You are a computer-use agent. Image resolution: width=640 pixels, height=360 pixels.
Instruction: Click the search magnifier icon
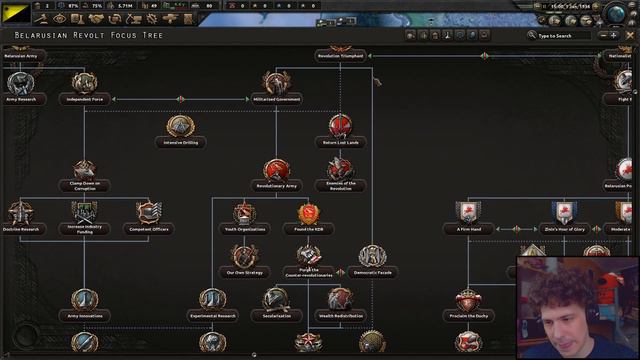531,36
